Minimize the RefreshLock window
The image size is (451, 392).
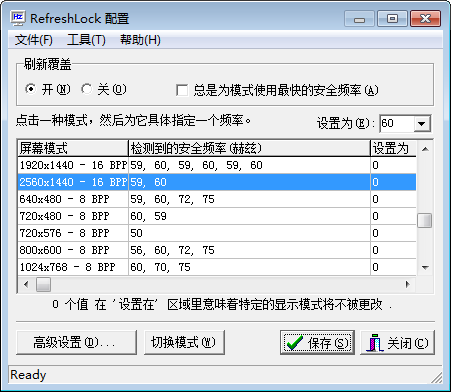[359, 19]
